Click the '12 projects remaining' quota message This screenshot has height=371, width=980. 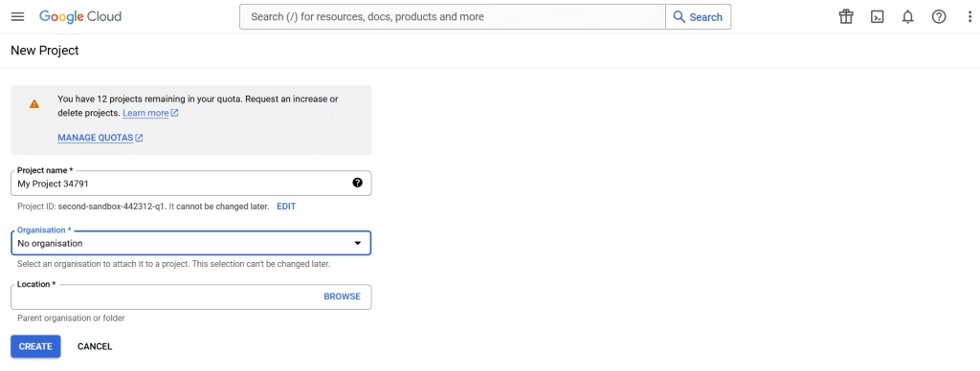click(x=198, y=105)
